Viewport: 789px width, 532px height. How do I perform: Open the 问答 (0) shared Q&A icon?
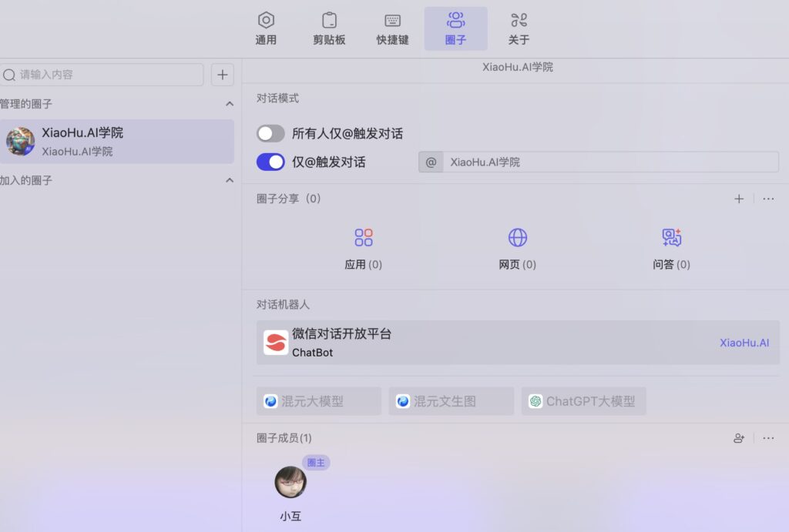(x=671, y=237)
